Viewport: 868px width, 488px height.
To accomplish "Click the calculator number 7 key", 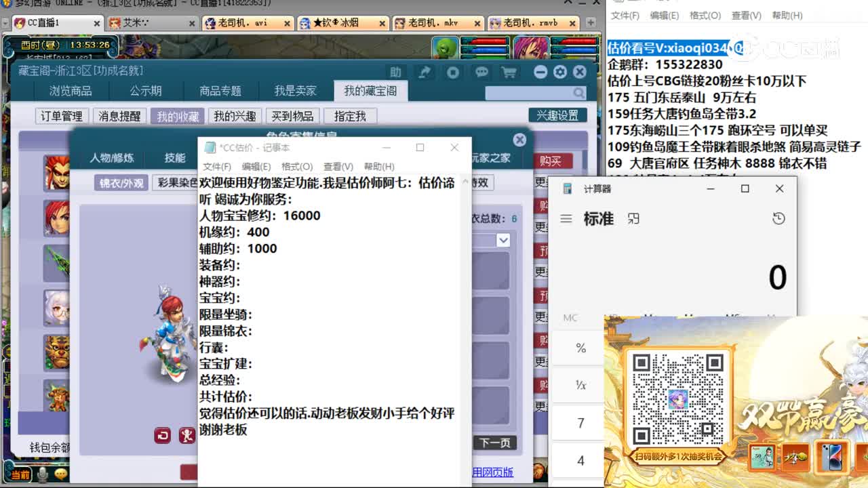I will pyautogui.click(x=580, y=423).
